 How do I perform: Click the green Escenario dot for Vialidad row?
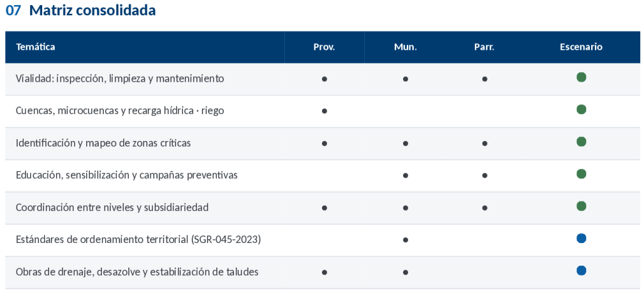[x=580, y=77]
